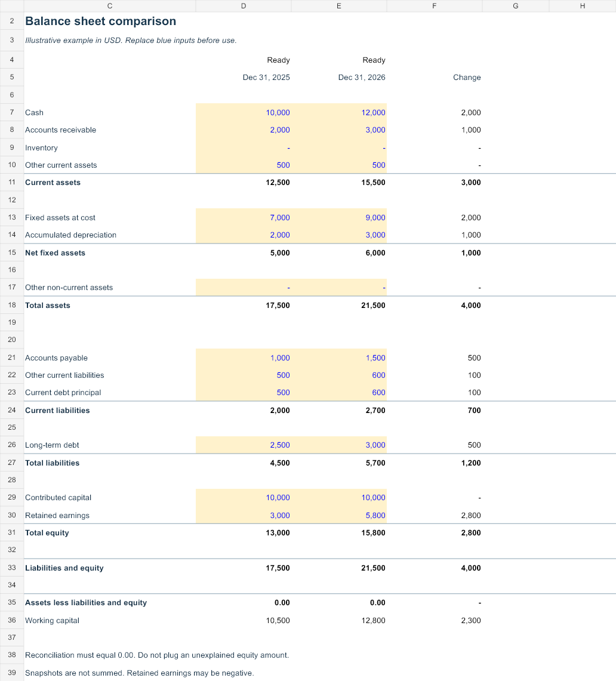Click the 'Liabilities and equity' label
Viewport: 616px width, 681px height.
(64, 568)
